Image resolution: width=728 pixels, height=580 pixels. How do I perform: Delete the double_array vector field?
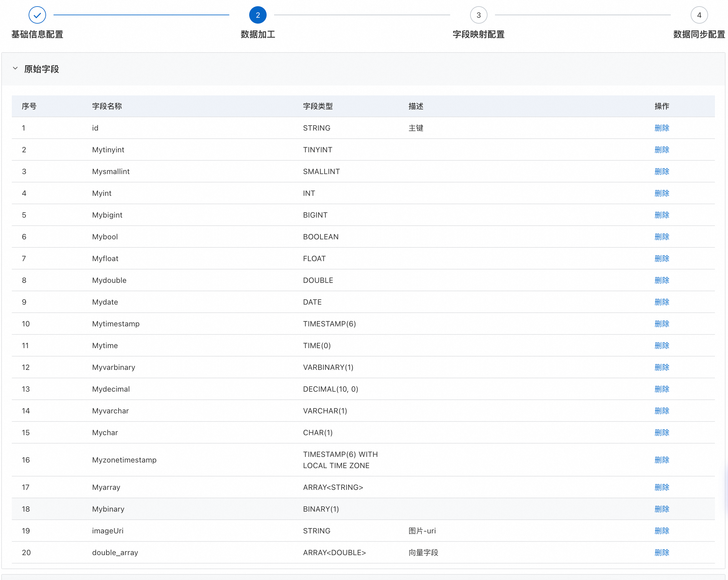661,553
